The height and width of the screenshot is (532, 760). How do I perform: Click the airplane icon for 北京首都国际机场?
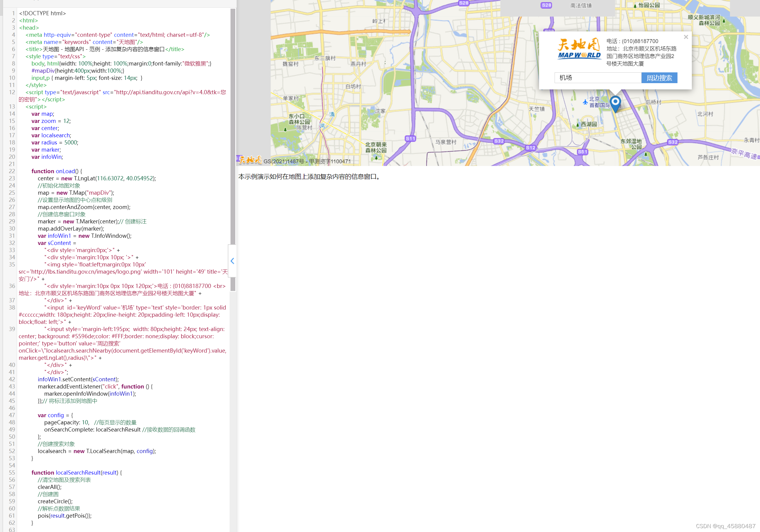point(585,102)
